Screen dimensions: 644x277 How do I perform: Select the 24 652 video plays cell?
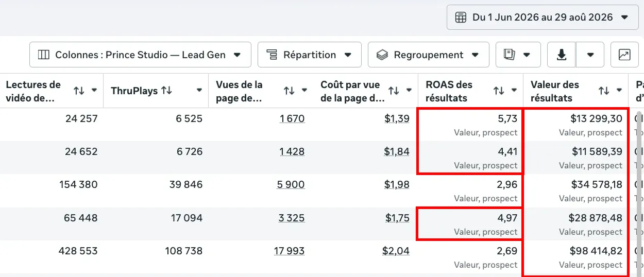coord(81,152)
